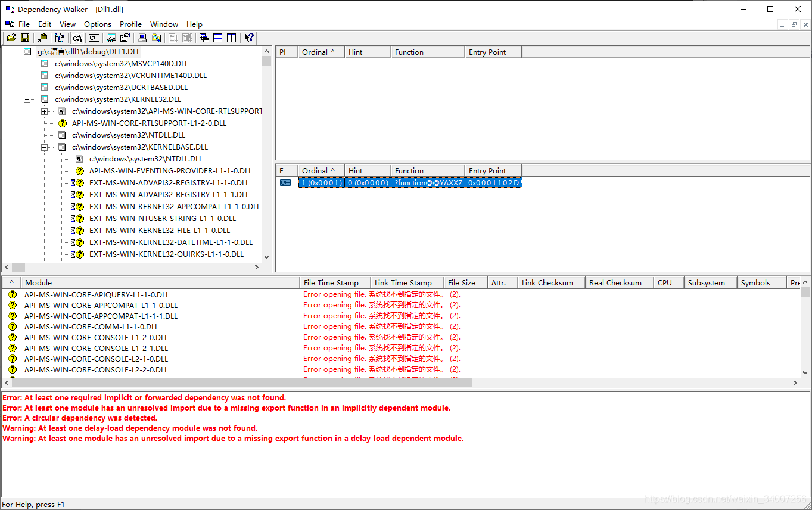Click the C++ icon in export row
The height and width of the screenshot is (510, 812).
(285, 183)
